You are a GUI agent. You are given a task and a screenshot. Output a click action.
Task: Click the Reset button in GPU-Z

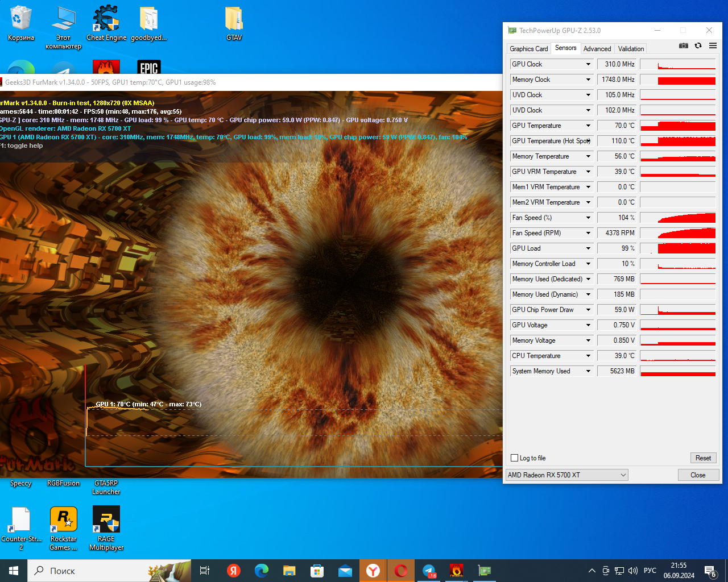704,458
